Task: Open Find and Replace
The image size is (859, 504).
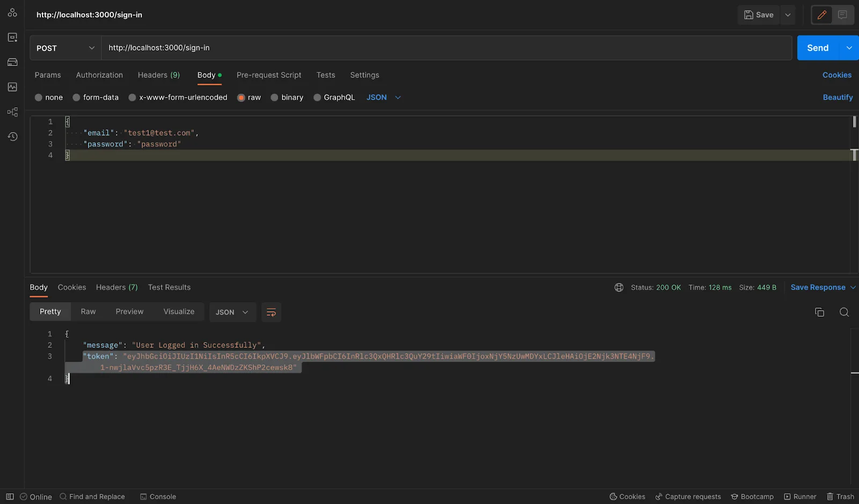Action: click(x=92, y=496)
